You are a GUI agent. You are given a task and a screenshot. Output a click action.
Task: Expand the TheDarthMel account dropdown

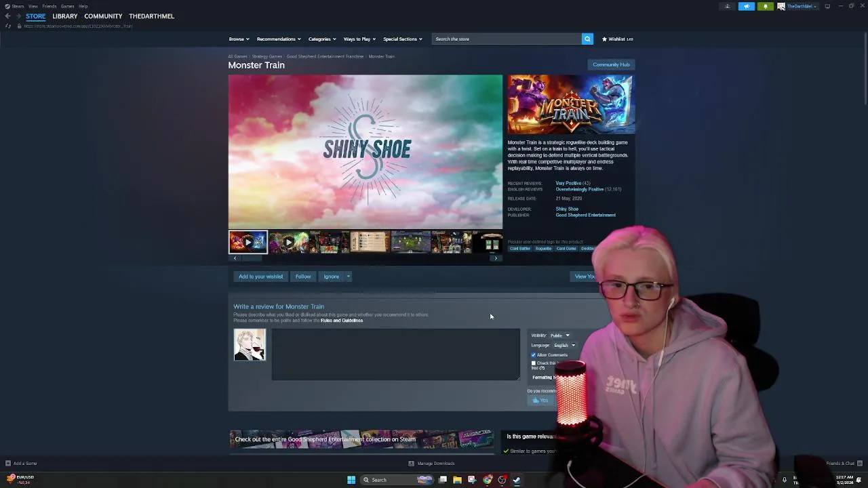[801, 6]
